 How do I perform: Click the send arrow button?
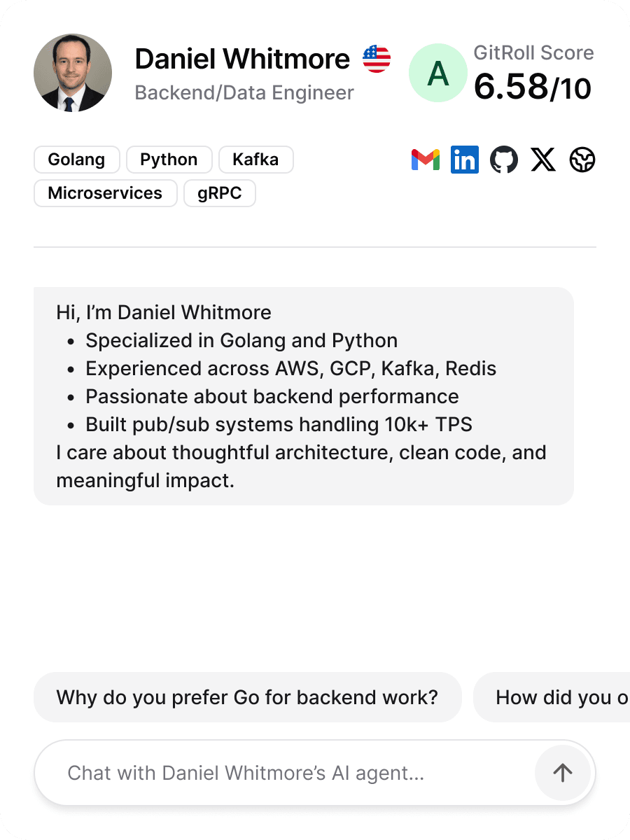click(562, 773)
